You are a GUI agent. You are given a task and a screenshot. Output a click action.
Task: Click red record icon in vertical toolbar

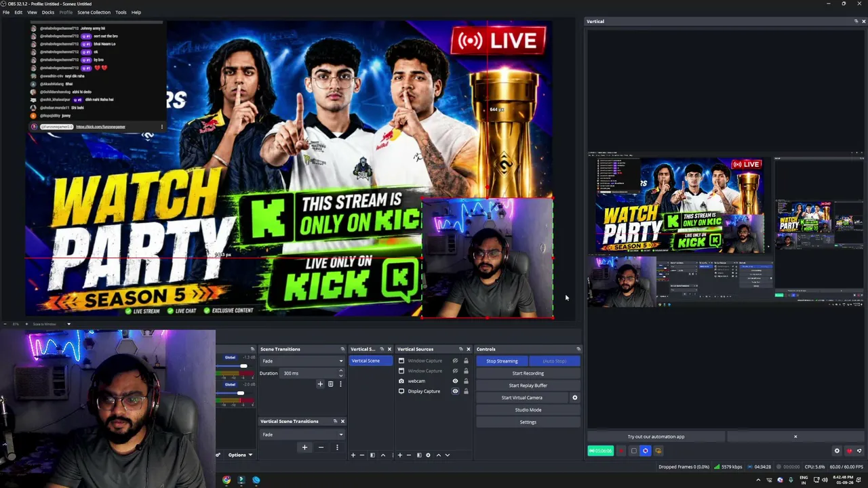point(621,451)
